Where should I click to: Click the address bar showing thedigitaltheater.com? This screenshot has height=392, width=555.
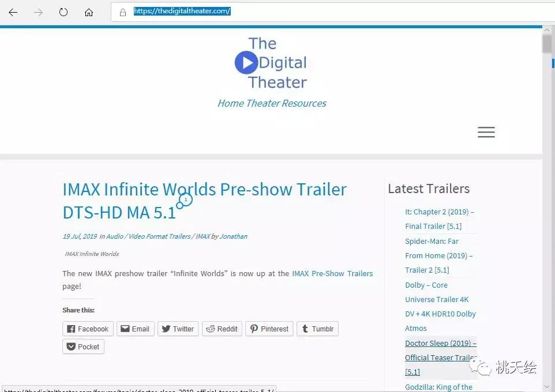(333, 12)
